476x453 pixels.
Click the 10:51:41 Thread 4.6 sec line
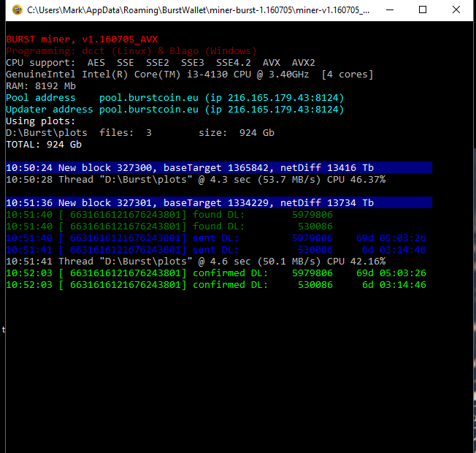coord(196,262)
